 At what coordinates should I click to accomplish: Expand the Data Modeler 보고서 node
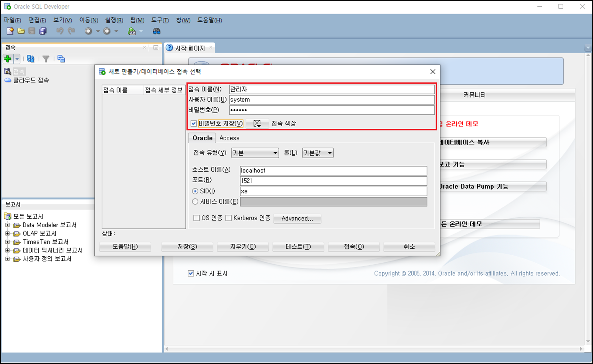[x=7, y=225]
